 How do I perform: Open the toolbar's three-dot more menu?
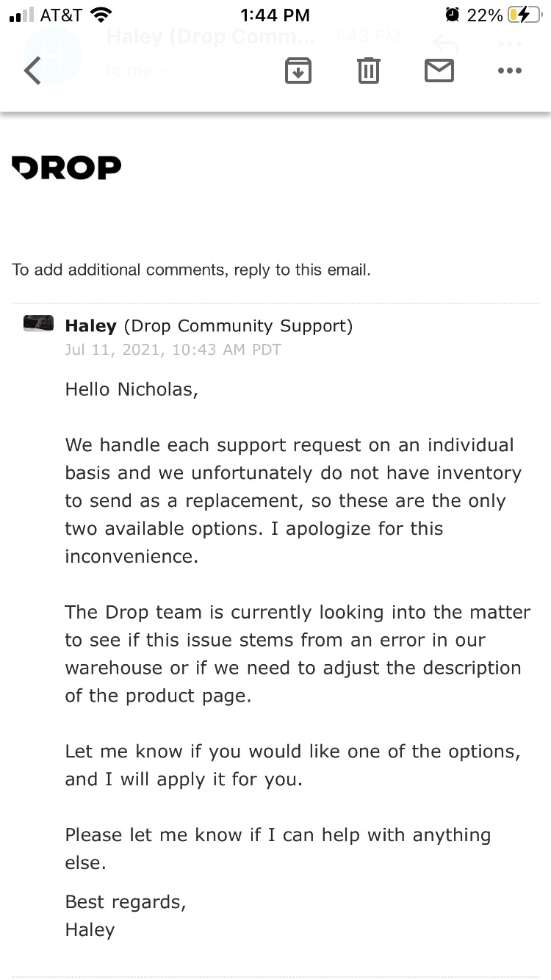(509, 71)
